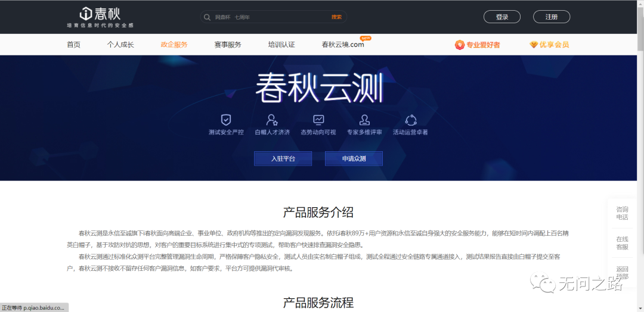Click the 优享会员 diamond icon
Image resolution: width=644 pixels, height=312 pixels.
(x=534, y=45)
